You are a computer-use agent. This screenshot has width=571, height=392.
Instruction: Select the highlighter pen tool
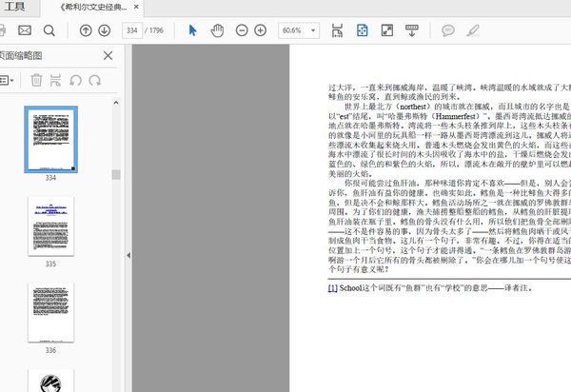pyautogui.click(x=473, y=30)
